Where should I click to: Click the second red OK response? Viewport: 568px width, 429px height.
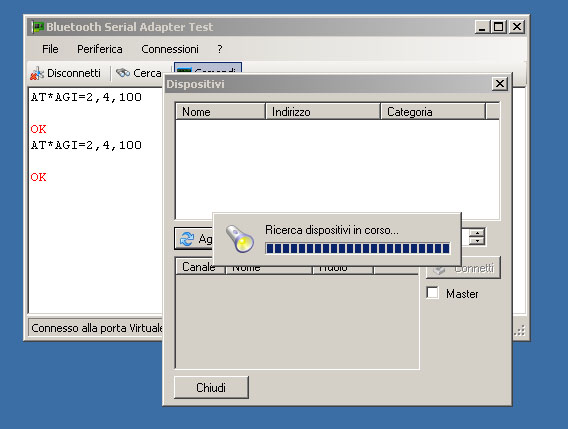click(x=38, y=177)
